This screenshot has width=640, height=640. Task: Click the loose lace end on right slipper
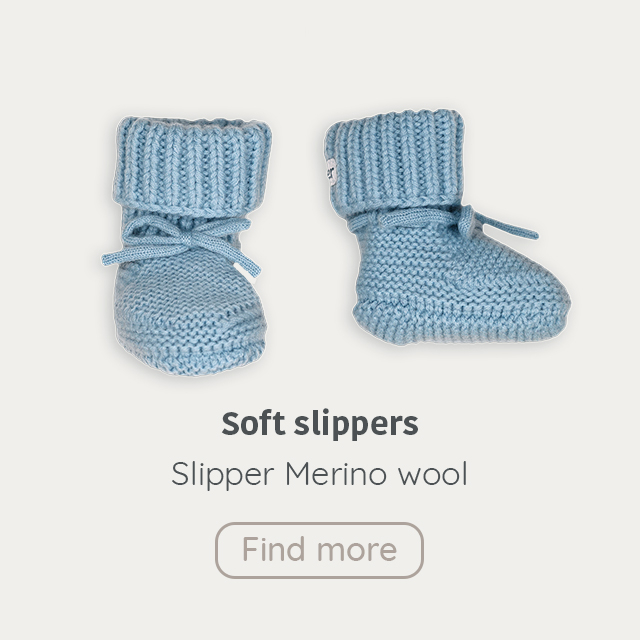[508, 228]
